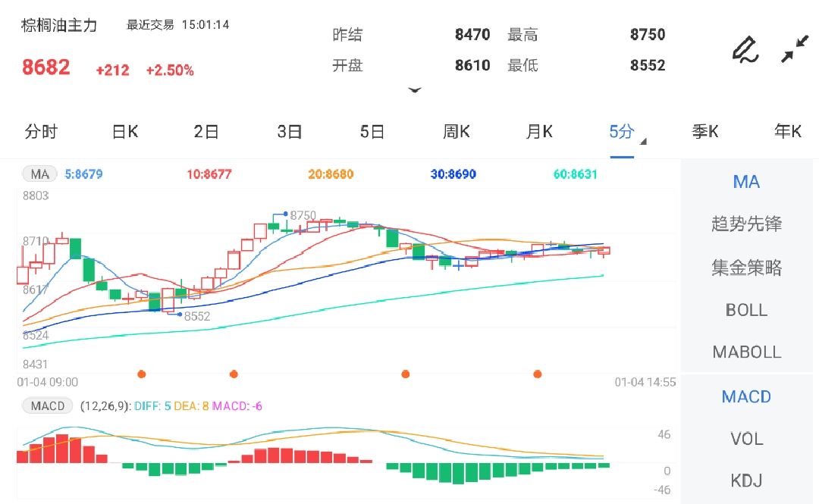Click the 棕榈油主力 contract title
Image resolution: width=819 pixels, height=504 pixels.
coord(59,25)
